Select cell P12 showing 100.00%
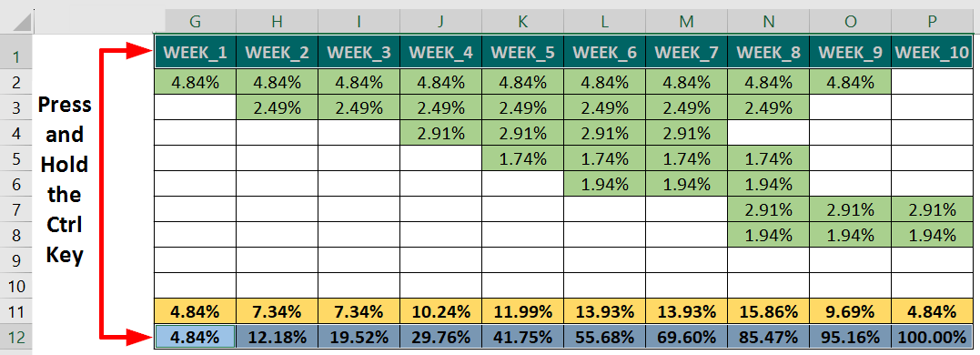This screenshot has width=980, height=355. 932,338
